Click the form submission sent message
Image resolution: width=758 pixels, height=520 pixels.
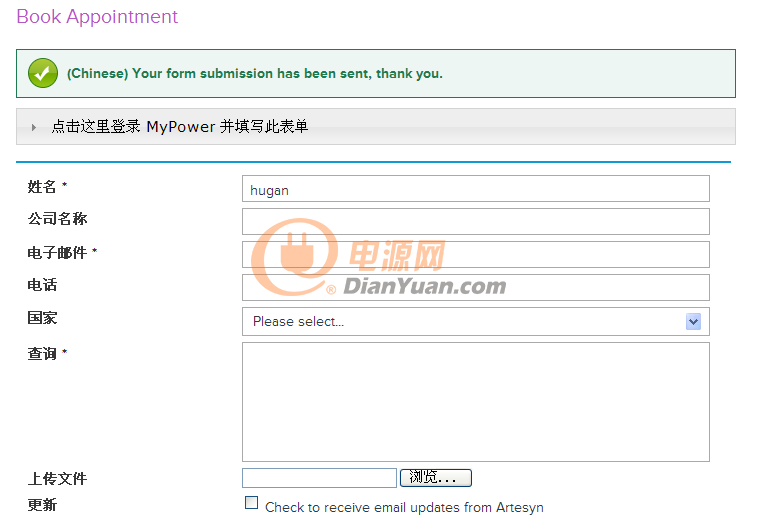click(x=255, y=73)
